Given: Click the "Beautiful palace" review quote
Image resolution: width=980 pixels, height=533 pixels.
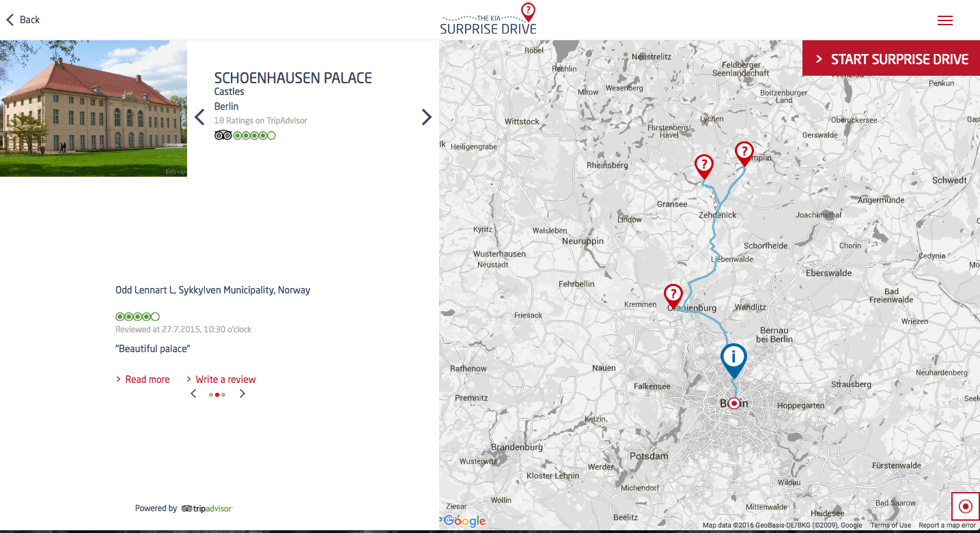Looking at the screenshot, I should coord(153,349).
